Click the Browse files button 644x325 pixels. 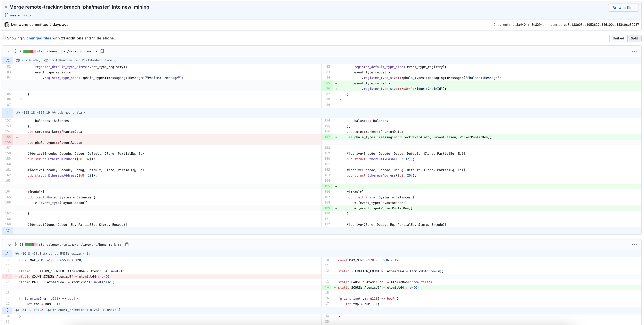[x=623, y=8]
